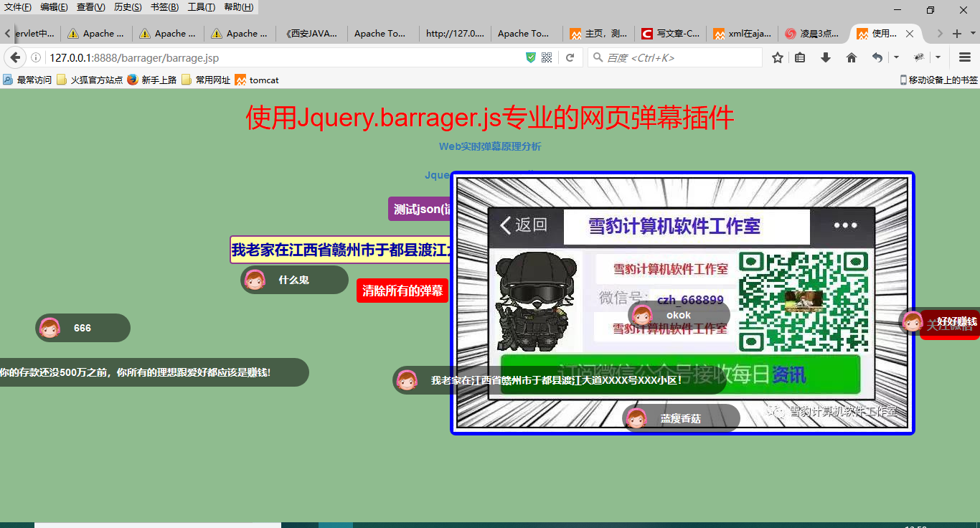980x528 pixels.
Task: Open 移动设备上的书签 bookmarks
Action: coord(938,80)
